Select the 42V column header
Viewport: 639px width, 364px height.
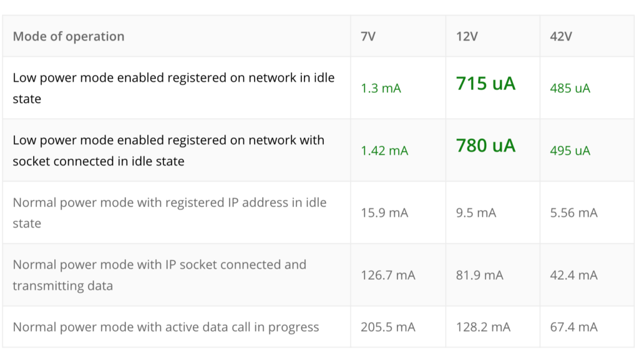(561, 36)
